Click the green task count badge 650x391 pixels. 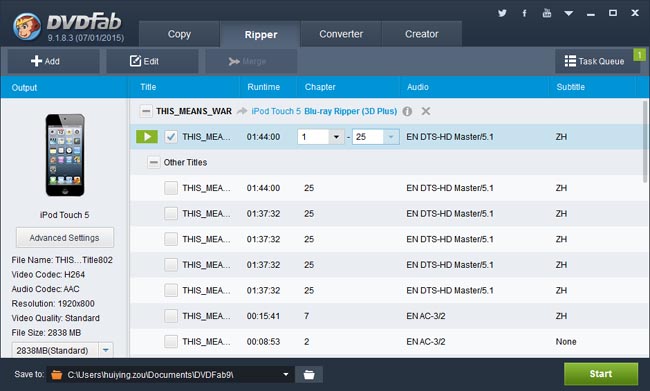(639, 55)
